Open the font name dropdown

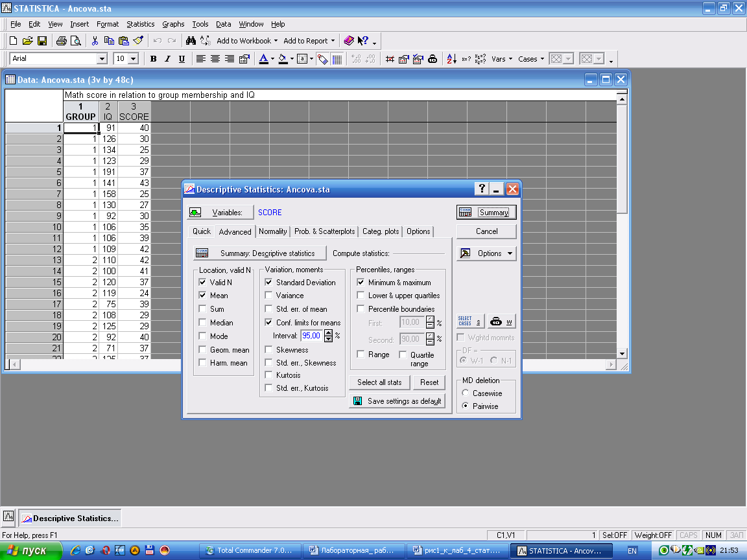(x=102, y=59)
